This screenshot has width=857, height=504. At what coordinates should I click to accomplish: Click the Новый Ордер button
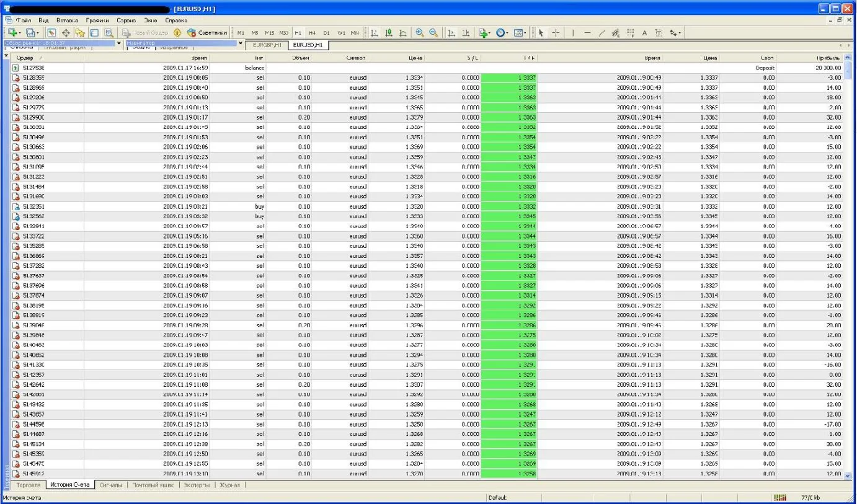(145, 33)
